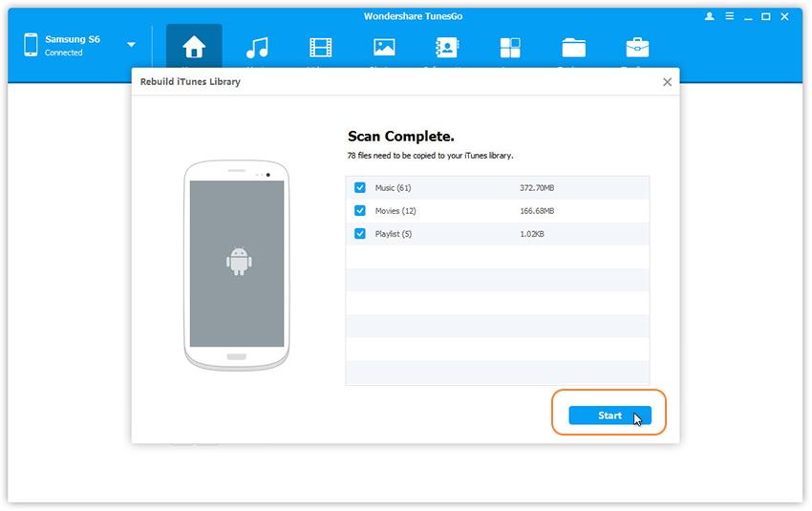This screenshot has height=511, width=812.
Task: Open the hamburger menu in title bar
Action: point(729,16)
